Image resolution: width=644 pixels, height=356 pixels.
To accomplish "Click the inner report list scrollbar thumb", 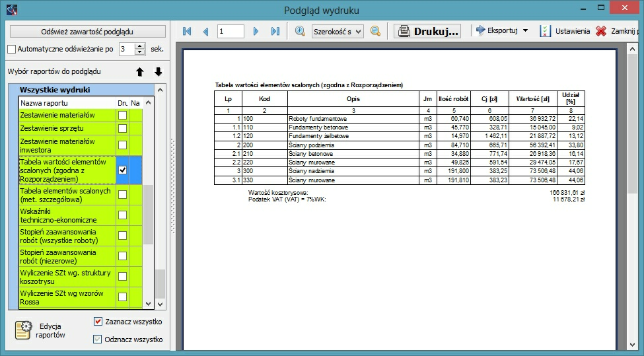I will 148,215.
